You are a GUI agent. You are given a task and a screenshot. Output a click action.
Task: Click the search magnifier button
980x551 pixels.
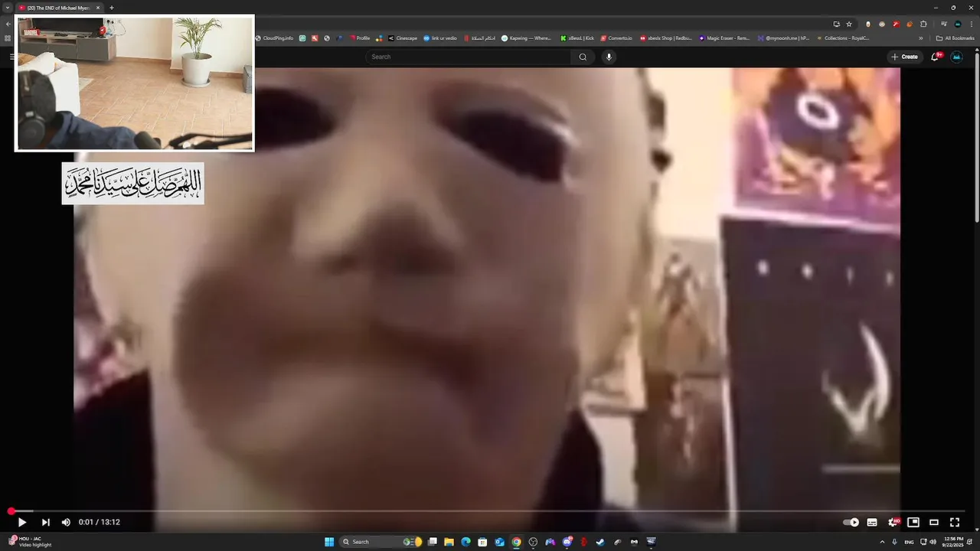pos(583,57)
